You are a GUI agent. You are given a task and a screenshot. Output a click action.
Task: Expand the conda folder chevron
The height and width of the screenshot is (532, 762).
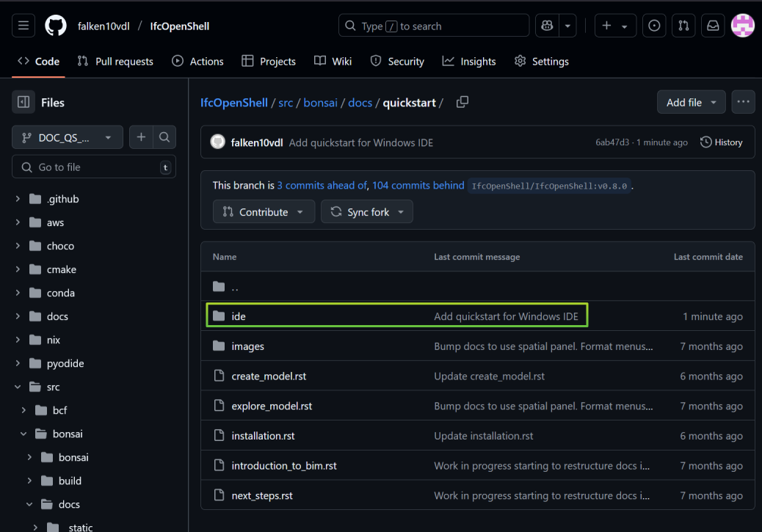(x=18, y=293)
